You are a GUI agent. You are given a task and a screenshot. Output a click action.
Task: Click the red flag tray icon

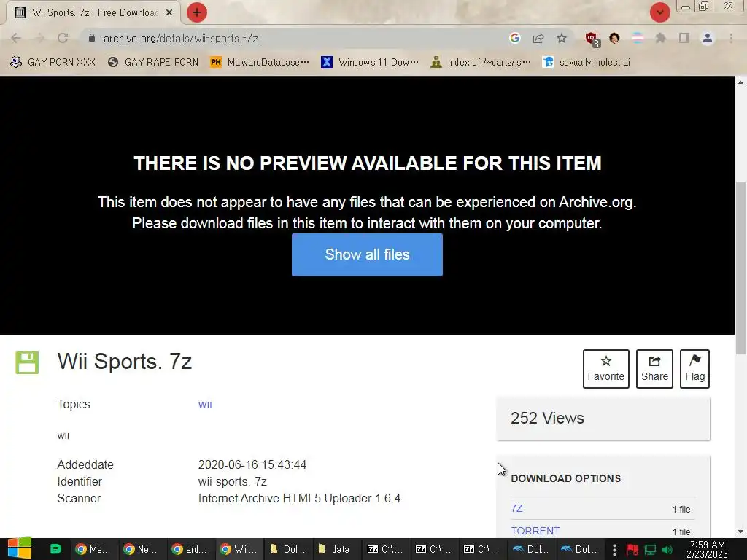(x=632, y=550)
